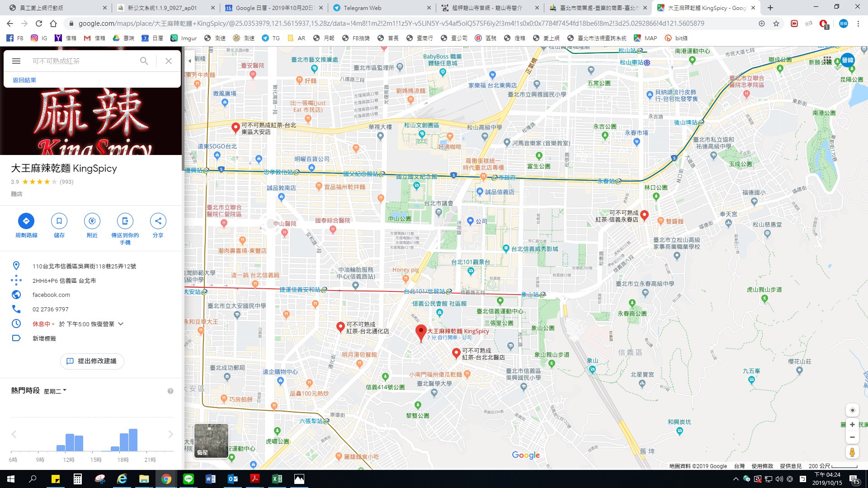Expand opening hours next to 恢復營業

point(121,324)
